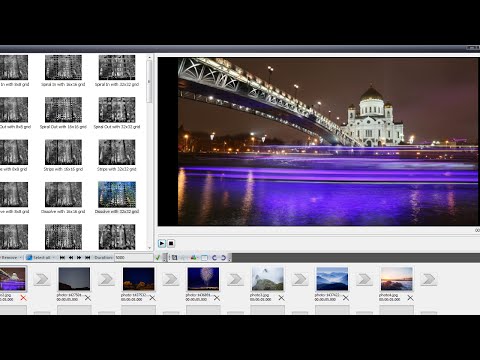This screenshot has height=360, width=480.
Task: Remove the photo4.jpg slide
Action: [x=410, y=298]
